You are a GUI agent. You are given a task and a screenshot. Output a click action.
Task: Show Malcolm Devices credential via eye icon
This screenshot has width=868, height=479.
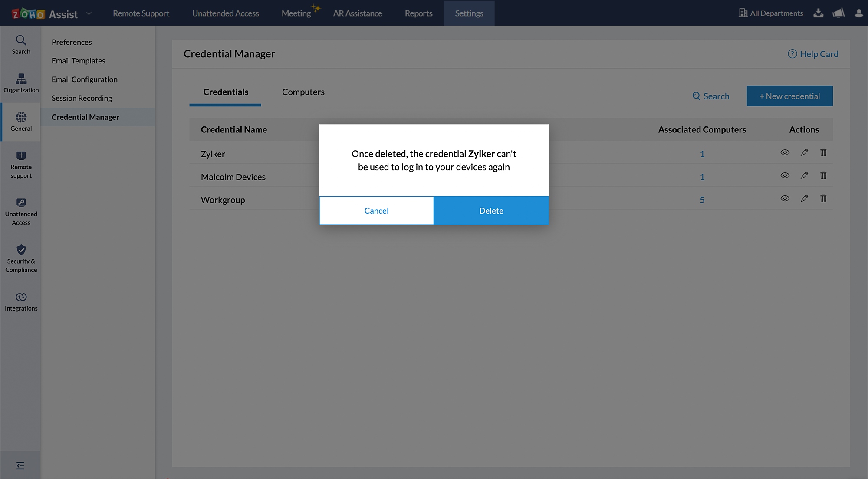click(x=785, y=175)
